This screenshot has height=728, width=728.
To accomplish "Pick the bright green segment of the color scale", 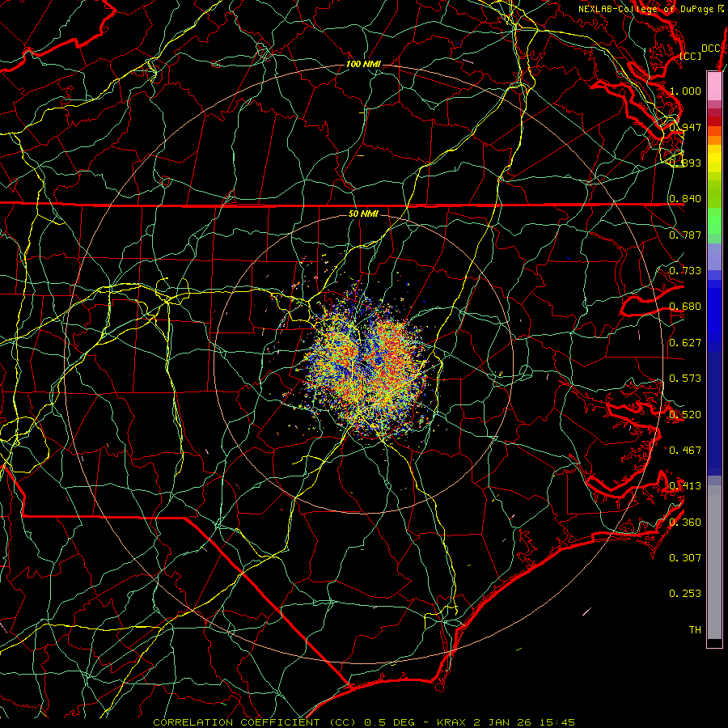I will pos(714,221).
